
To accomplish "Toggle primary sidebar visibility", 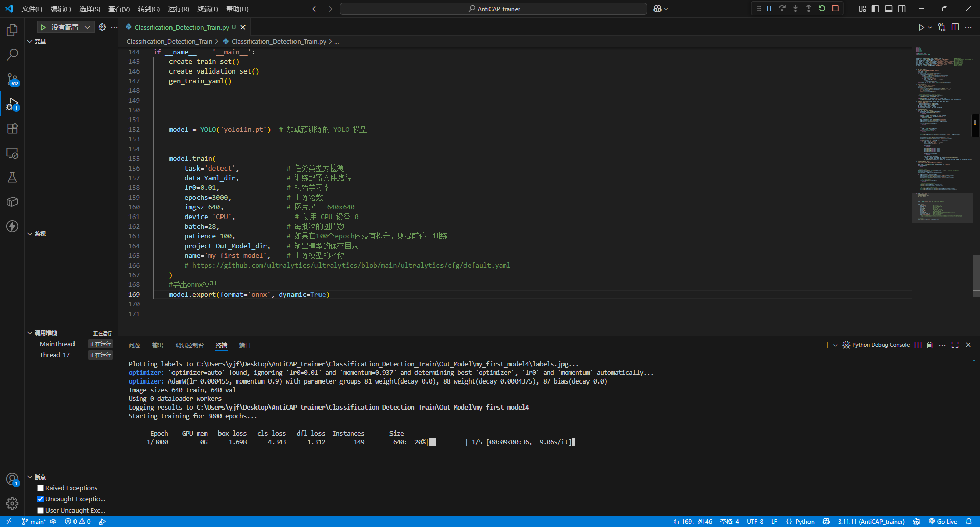I will click(875, 9).
